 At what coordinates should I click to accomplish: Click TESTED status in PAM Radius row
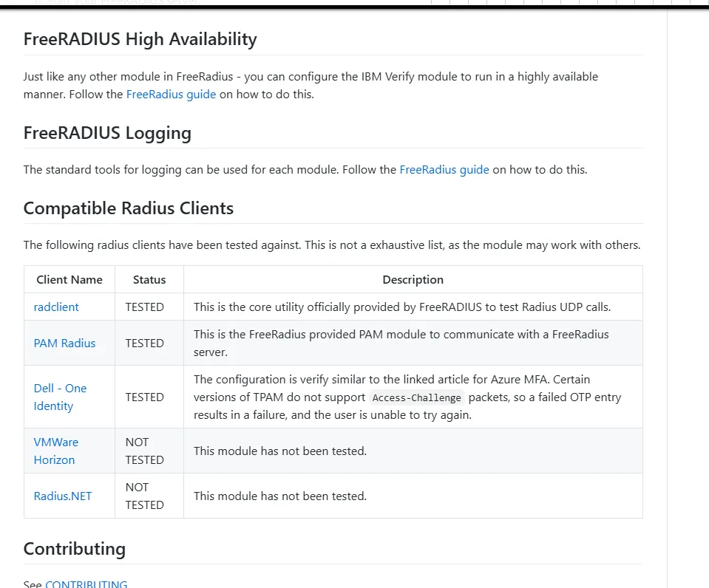[x=145, y=343]
